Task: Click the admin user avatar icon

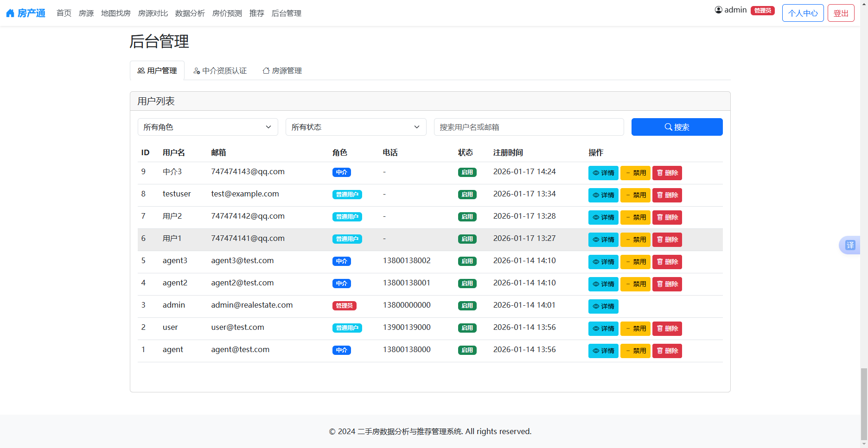Action: tap(718, 10)
